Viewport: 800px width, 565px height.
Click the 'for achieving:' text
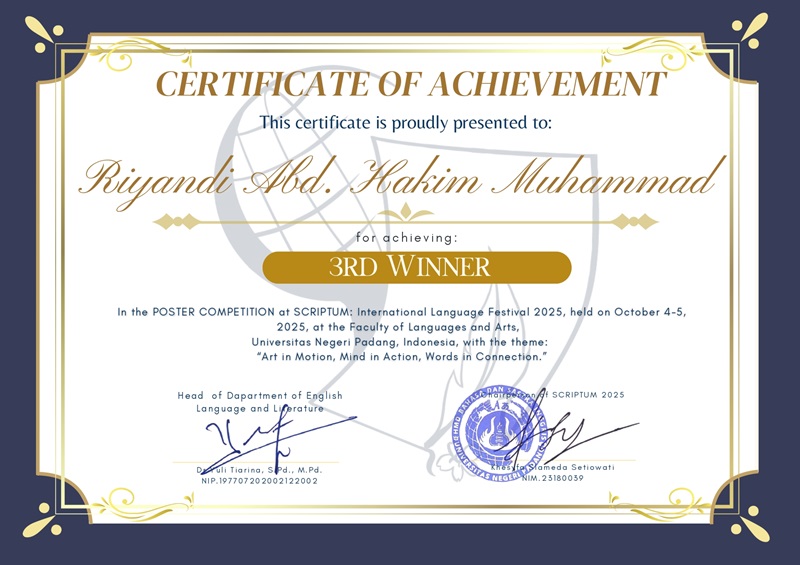pyautogui.click(x=407, y=238)
